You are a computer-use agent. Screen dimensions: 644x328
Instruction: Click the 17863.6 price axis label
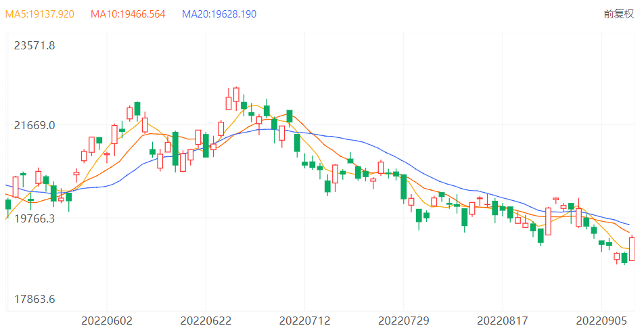(34, 299)
